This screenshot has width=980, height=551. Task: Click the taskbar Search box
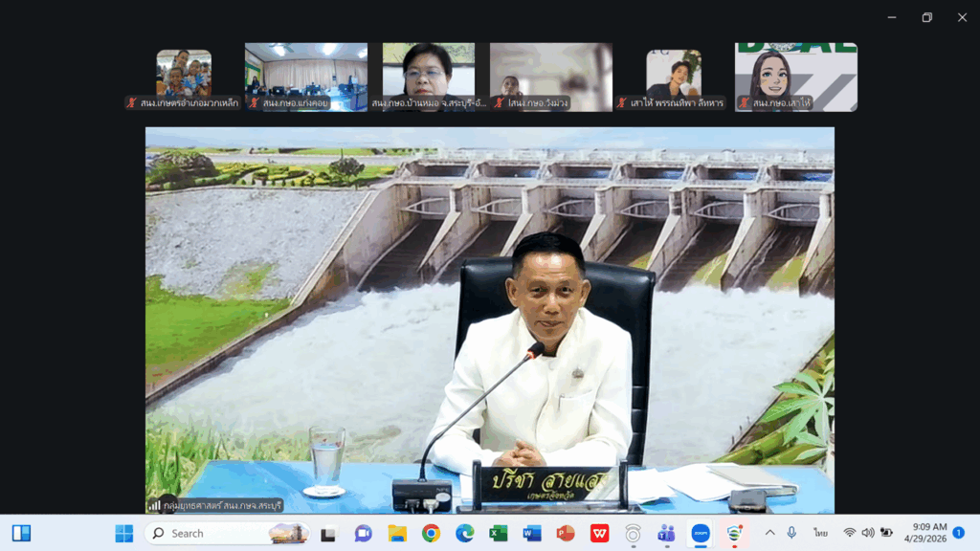(228, 534)
